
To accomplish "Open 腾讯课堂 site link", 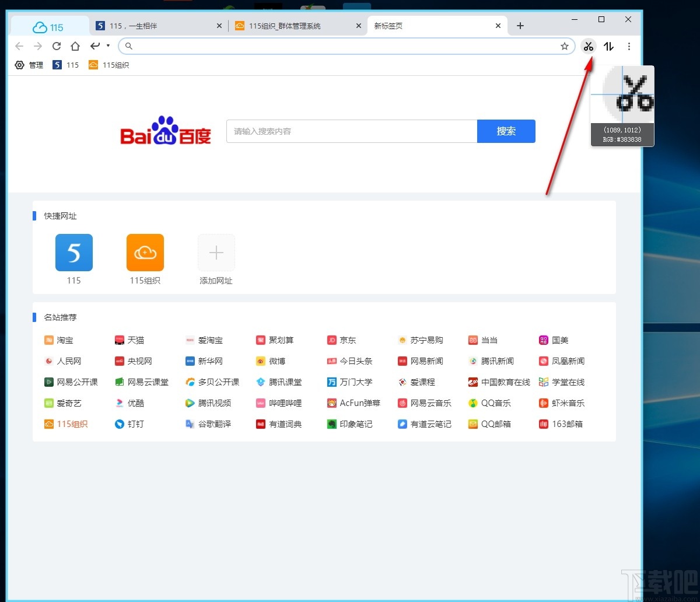I will [x=279, y=382].
